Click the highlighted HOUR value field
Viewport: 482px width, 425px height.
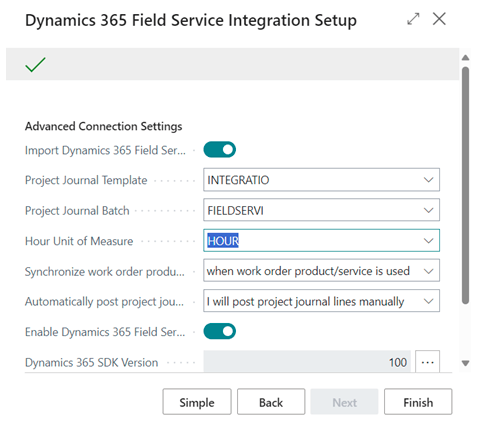pyautogui.click(x=321, y=241)
